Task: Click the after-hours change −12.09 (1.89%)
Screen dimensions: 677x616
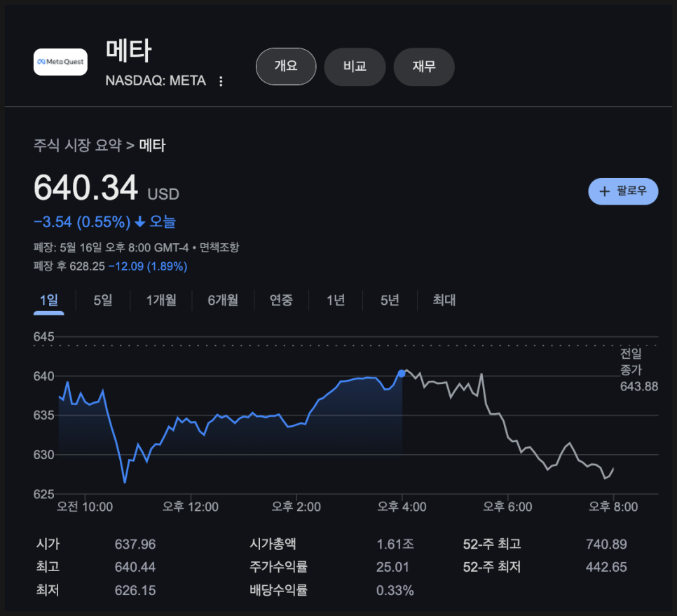Action: coord(148,266)
